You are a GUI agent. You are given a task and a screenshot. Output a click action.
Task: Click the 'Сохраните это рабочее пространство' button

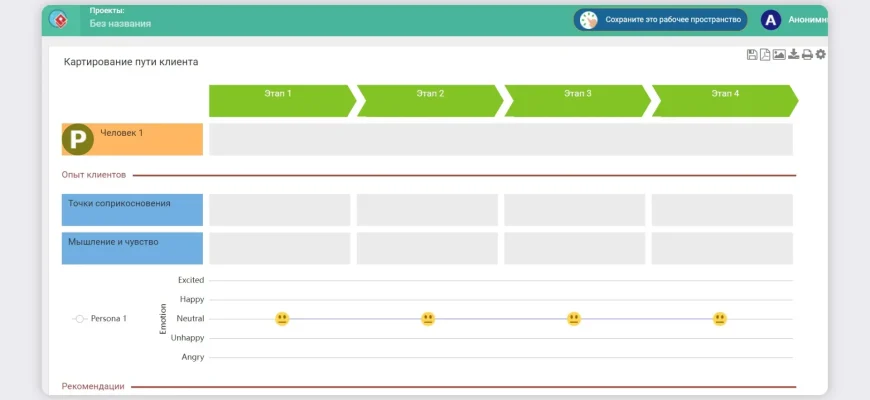(661, 20)
